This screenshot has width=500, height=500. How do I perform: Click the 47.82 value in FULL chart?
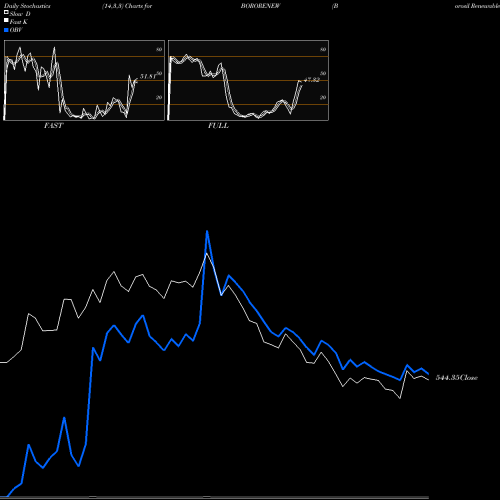pos(312,80)
